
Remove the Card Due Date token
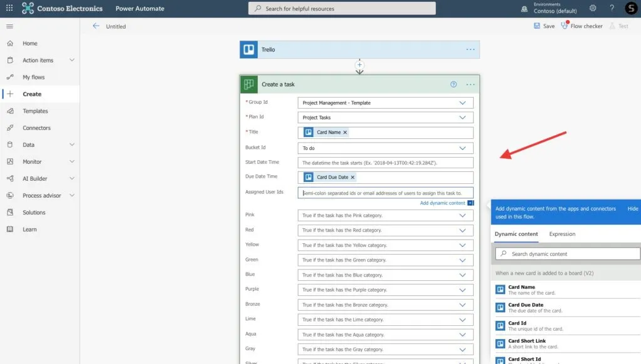(352, 177)
